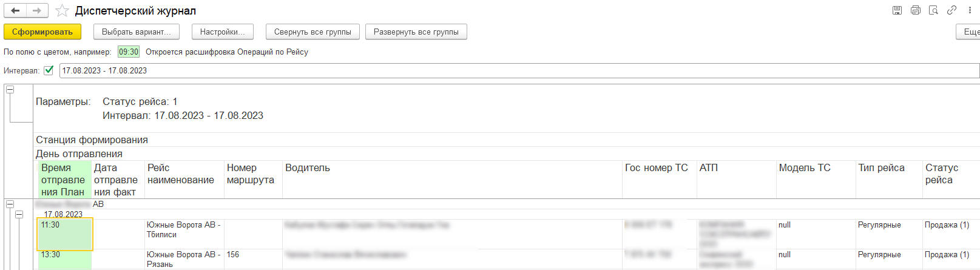Collapse the Параметры group
The height and width of the screenshot is (270, 980).
(x=10, y=89)
